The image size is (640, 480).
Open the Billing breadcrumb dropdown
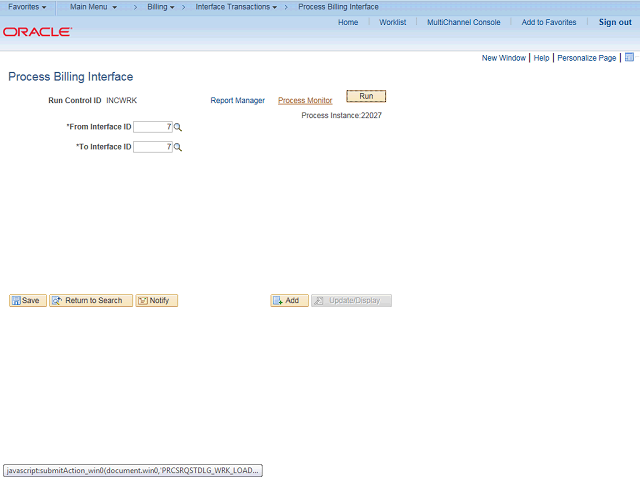(x=161, y=7)
